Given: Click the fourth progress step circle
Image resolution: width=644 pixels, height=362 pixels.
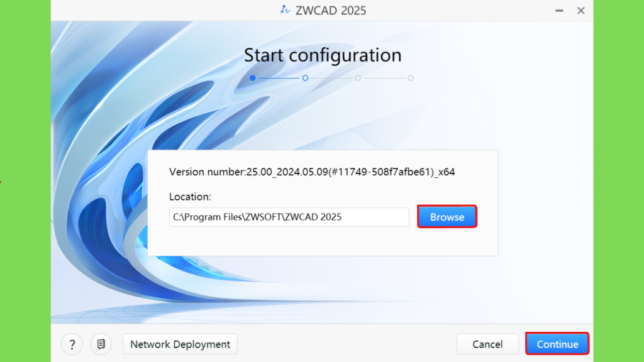Looking at the screenshot, I should (x=411, y=78).
